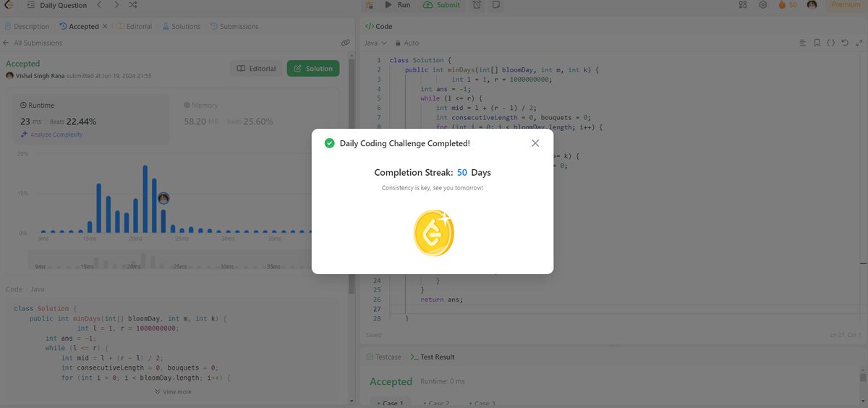
Task: Click the Accepted status heading in left panel
Action: coord(23,64)
